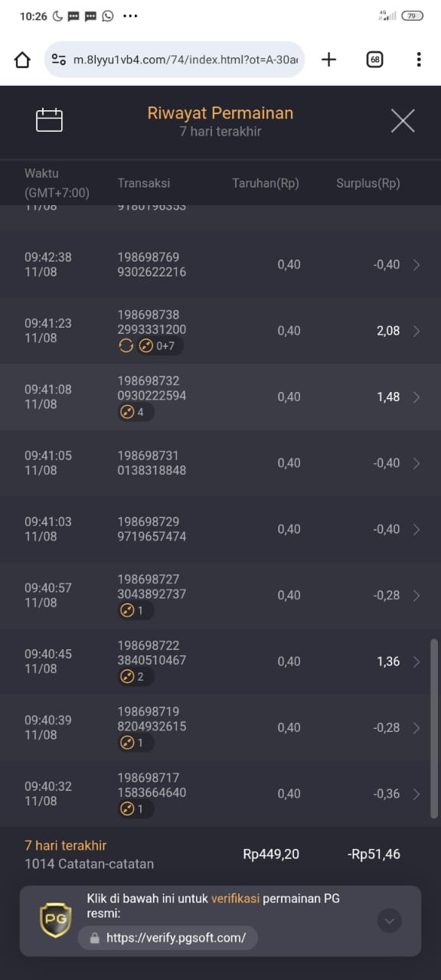
Task: Open a new browser tab with plus
Action: click(x=328, y=60)
